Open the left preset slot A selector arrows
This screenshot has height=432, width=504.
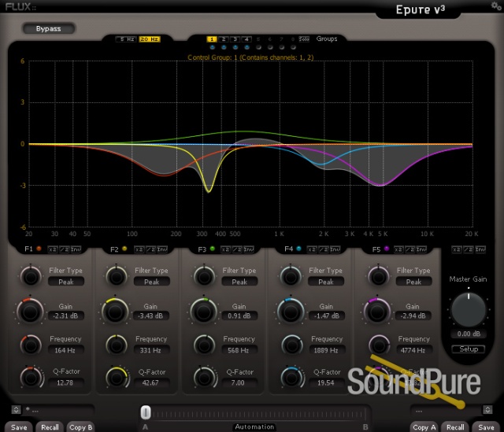pos(16,409)
